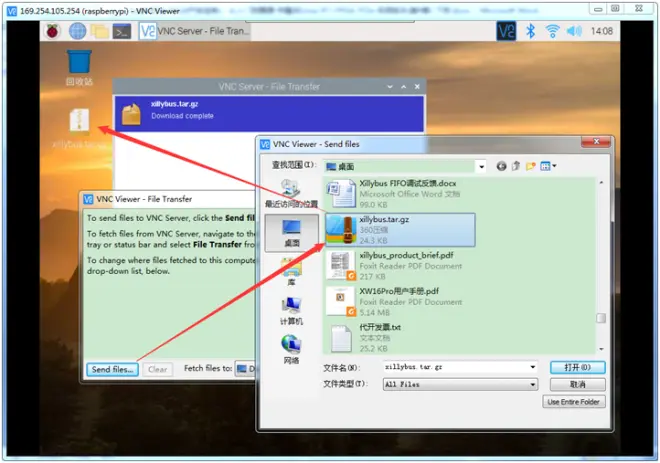Open the recycle bin desktop icon

pos(79,67)
